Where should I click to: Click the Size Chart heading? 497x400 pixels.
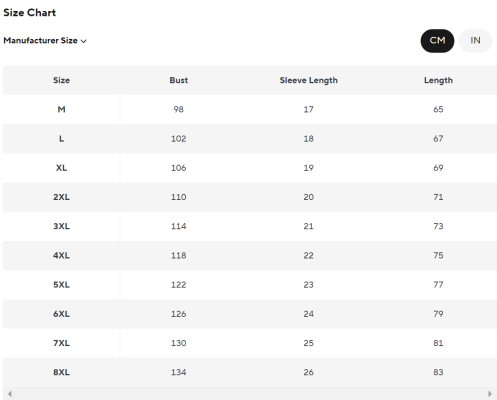point(30,13)
